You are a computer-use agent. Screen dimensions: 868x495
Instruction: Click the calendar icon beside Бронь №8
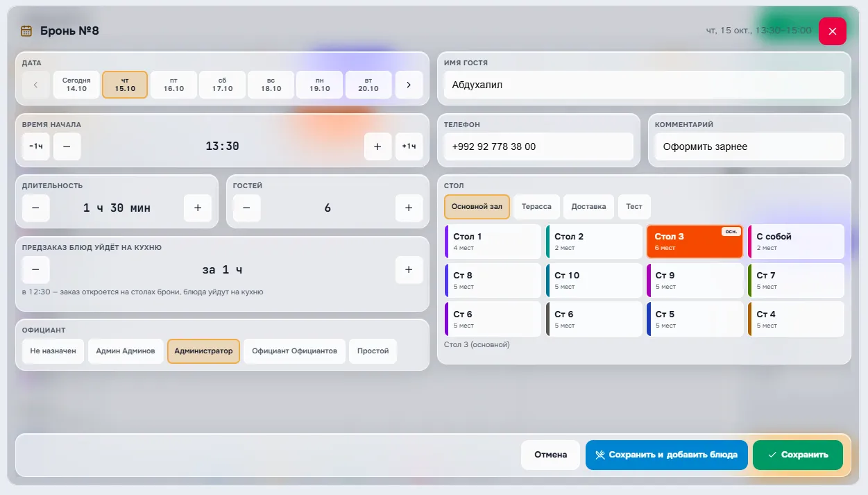(x=26, y=31)
